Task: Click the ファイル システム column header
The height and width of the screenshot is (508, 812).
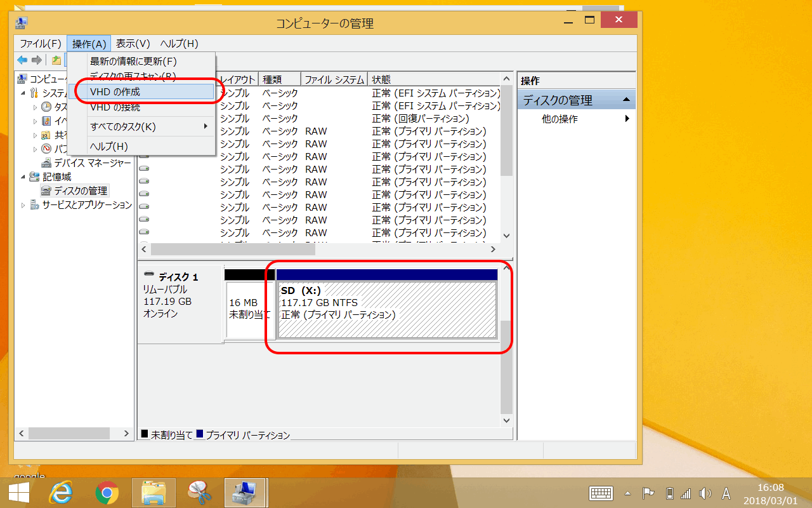Action: pos(334,79)
